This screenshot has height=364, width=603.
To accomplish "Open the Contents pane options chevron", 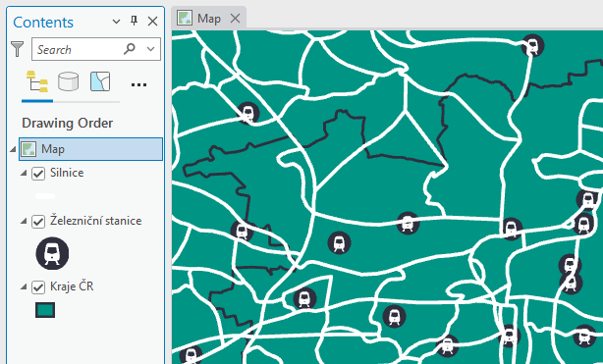I will [116, 22].
